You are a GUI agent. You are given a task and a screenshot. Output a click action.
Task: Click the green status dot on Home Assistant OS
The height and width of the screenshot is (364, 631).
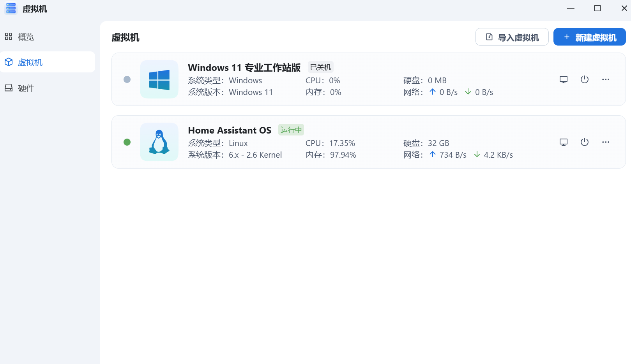(127, 142)
